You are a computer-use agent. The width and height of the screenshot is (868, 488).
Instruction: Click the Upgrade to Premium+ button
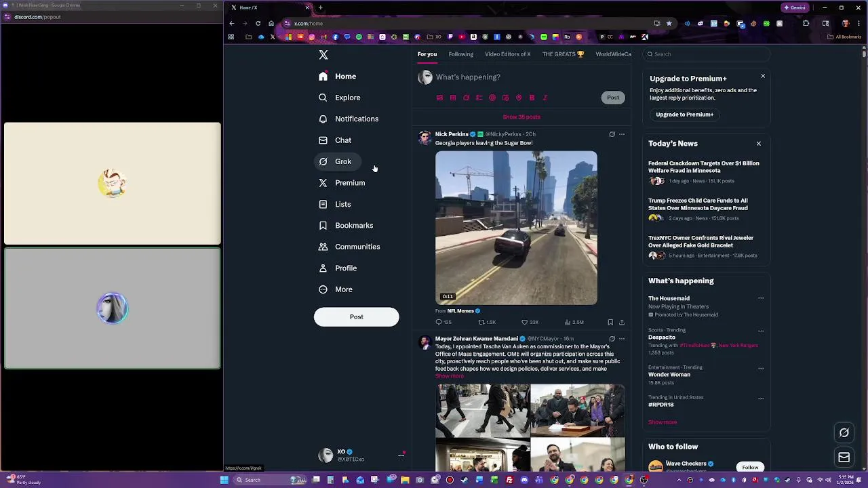coord(684,115)
